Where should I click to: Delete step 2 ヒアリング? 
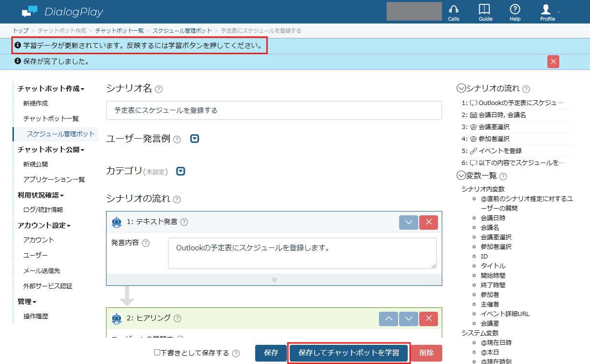(x=428, y=319)
